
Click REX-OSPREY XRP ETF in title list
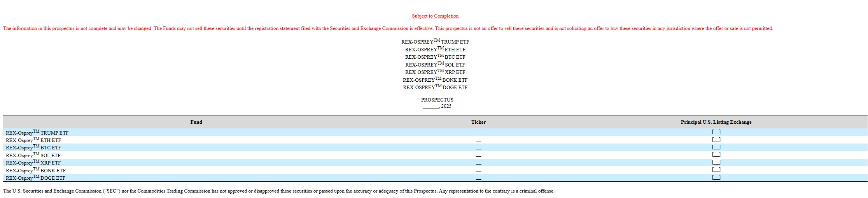click(435, 72)
